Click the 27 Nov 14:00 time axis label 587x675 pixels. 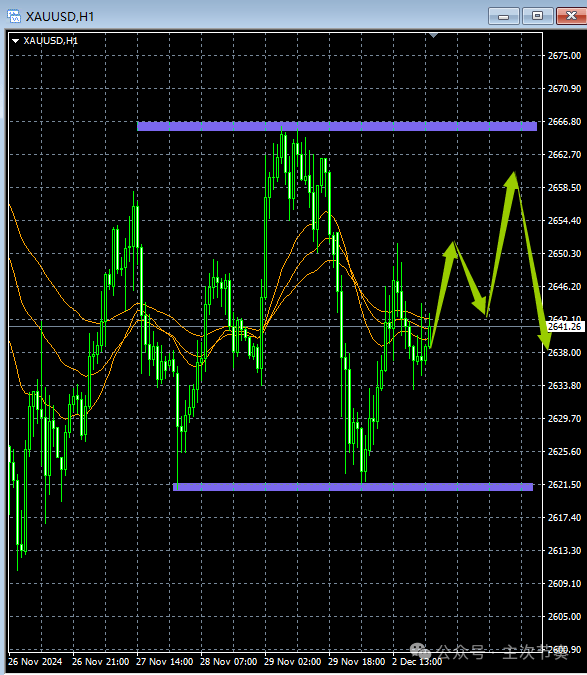[x=164, y=662]
